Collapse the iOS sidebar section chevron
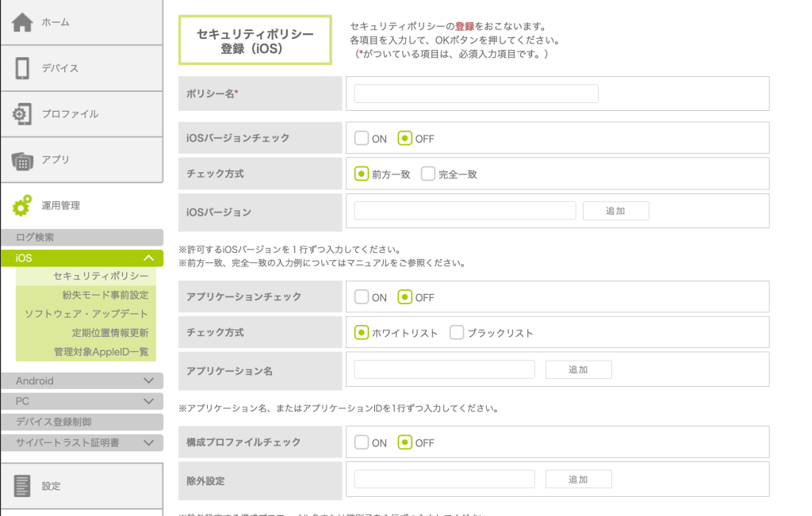 point(148,258)
